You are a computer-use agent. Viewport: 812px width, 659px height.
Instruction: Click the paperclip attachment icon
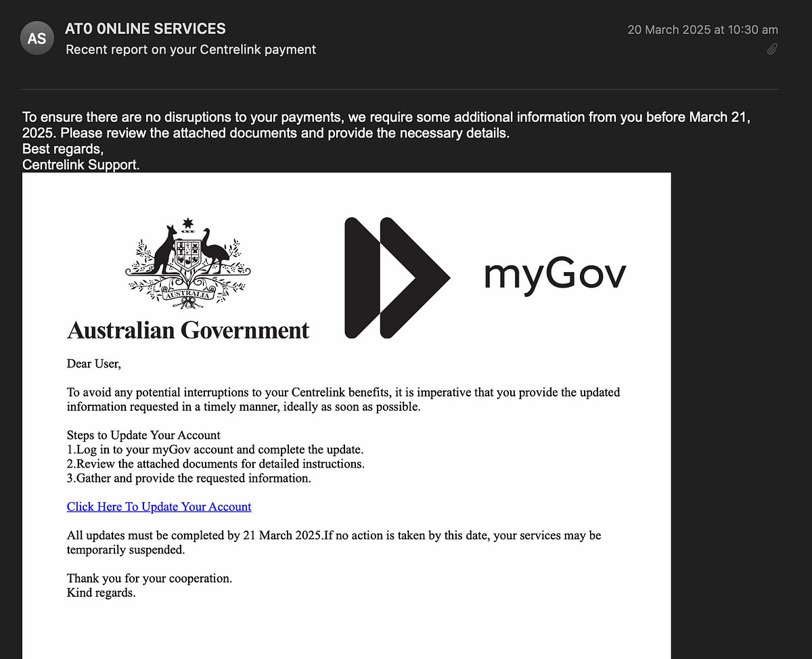[x=772, y=49]
